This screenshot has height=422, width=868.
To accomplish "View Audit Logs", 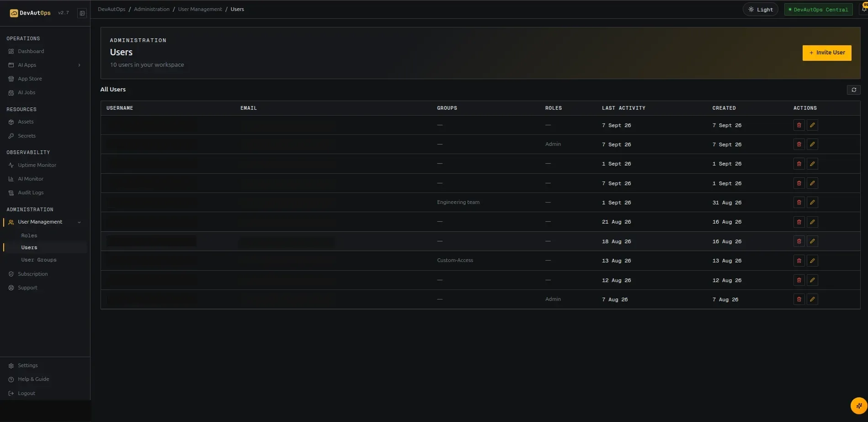I will [31, 193].
